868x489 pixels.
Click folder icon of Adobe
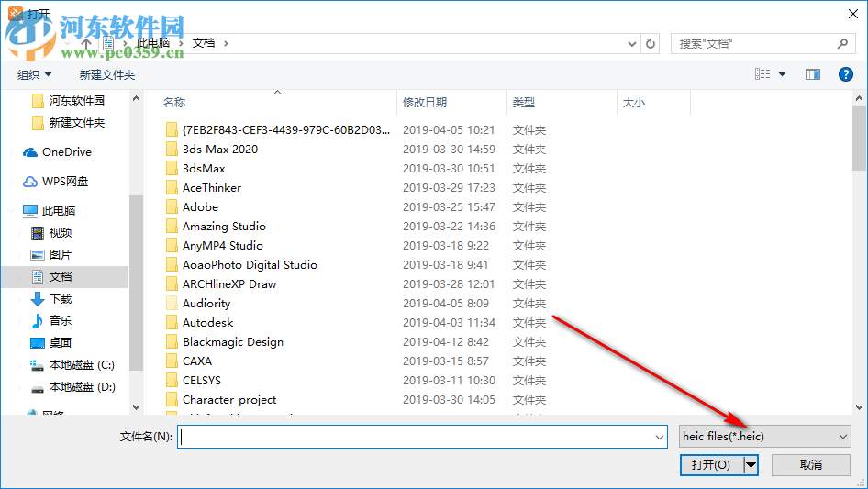pyautogui.click(x=172, y=207)
